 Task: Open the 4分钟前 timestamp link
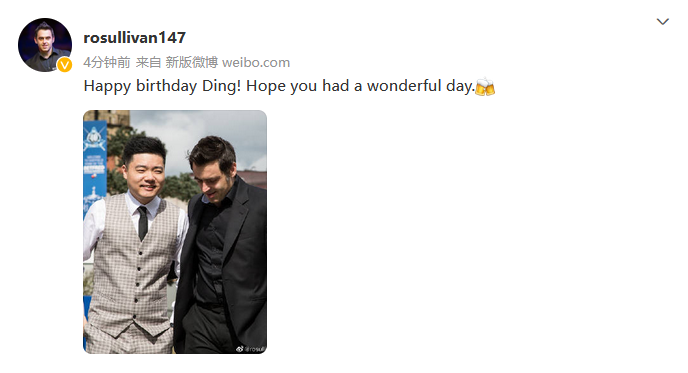point(107,62)
